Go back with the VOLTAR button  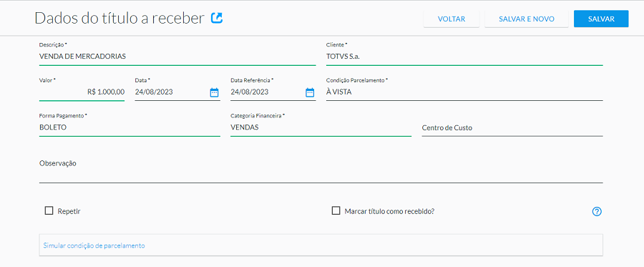tap(452, 19)
